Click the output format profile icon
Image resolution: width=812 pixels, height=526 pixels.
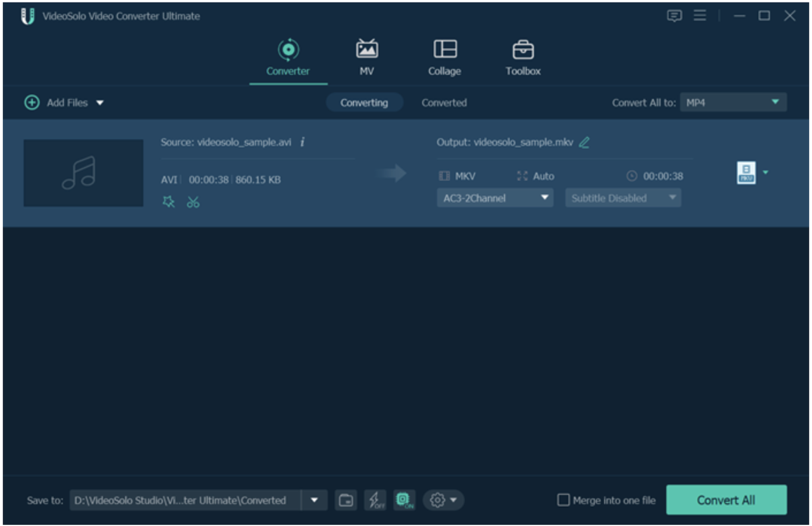pyautogui.click(x=746, y=173)
